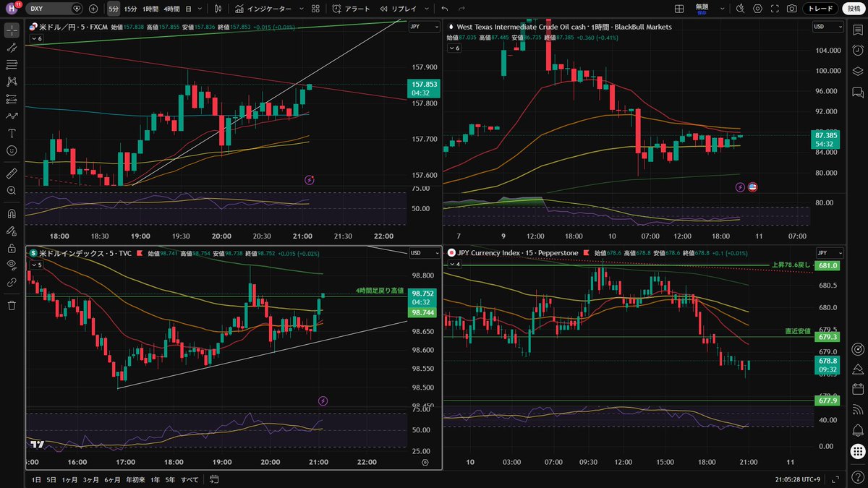The image size is (868, 488).
Task: Toggle stay-in-drawing-mode pencil lock
Action: point(12,231)
